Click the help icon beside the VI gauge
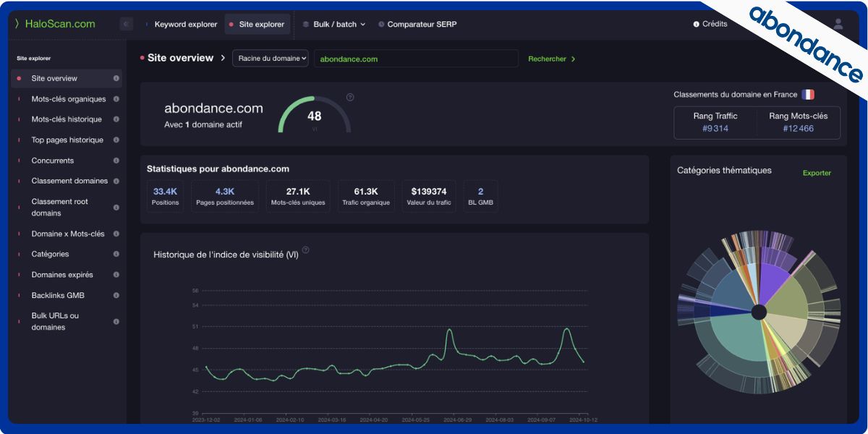 pyautogui.click(x=350, y=97)
